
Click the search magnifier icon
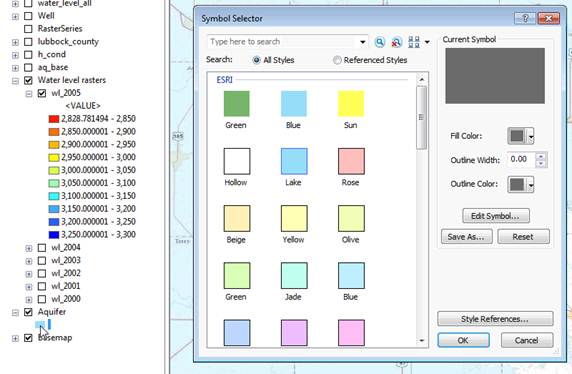pyautogui.click(x=379, y=42)
